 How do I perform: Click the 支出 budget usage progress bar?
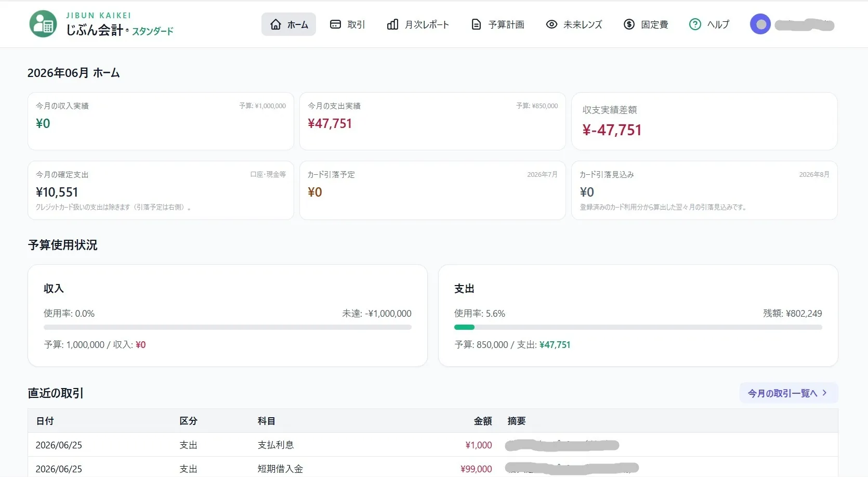click(638, 327)
